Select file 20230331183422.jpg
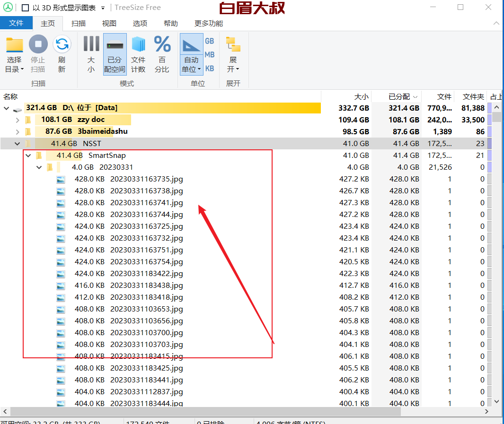This screenshot has height=424, width=504. coord(146,274)
